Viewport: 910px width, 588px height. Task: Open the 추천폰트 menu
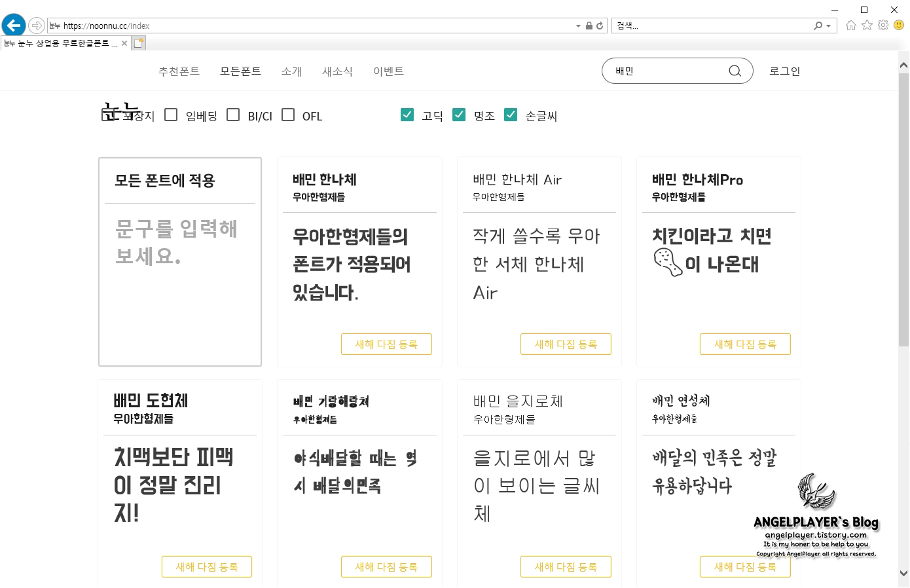(179, 71)
